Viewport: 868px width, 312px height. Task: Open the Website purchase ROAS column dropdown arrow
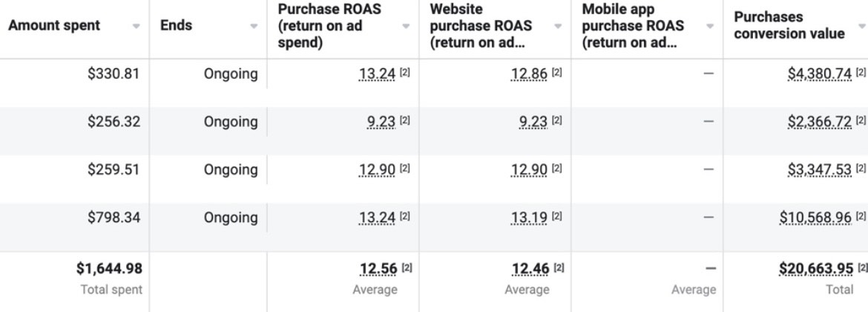click(x=558, y=26)
